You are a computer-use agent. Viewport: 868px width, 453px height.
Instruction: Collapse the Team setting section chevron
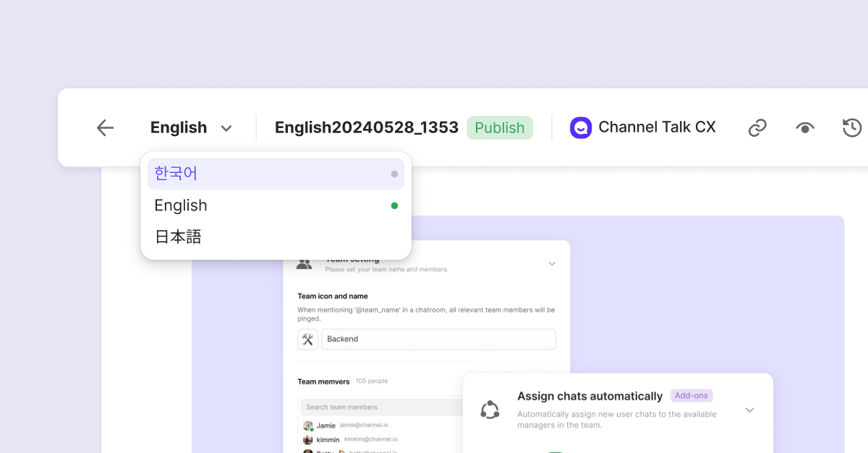click(552, 264)
